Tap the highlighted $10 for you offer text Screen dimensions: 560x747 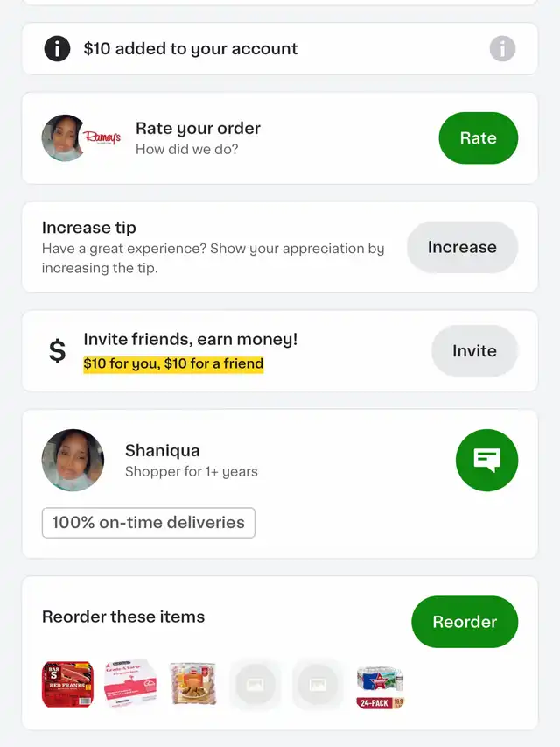[173, 363]
